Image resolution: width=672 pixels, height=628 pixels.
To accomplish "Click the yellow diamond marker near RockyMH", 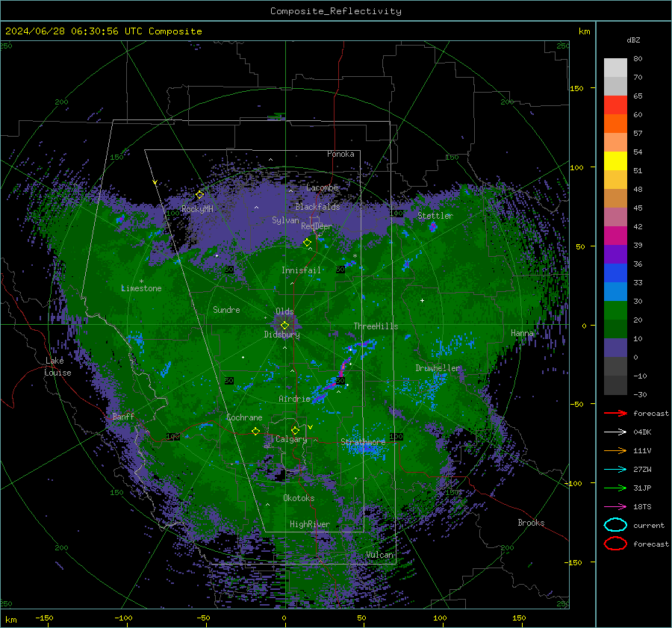I will (x=199, y=195).
